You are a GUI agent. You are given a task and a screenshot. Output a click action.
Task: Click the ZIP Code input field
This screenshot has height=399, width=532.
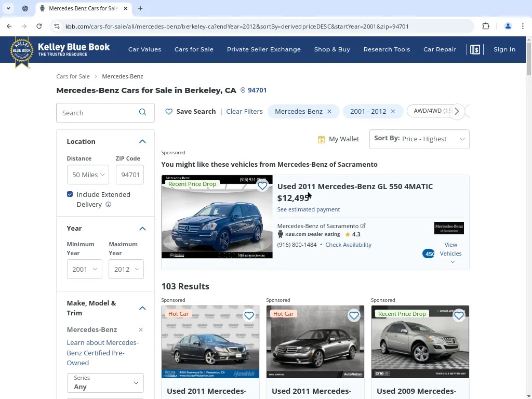130,175
